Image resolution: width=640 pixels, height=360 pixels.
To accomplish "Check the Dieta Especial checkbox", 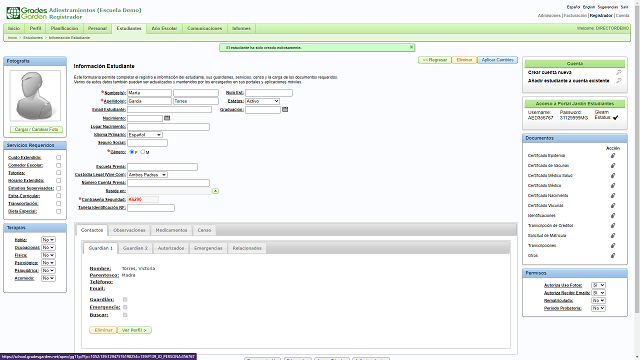I will (58, 211).
